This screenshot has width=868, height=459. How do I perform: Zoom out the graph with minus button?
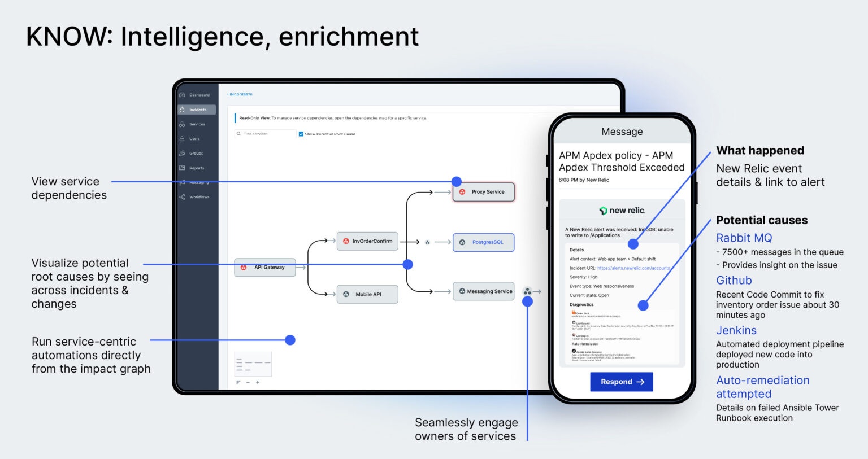(x=248, y=382)
